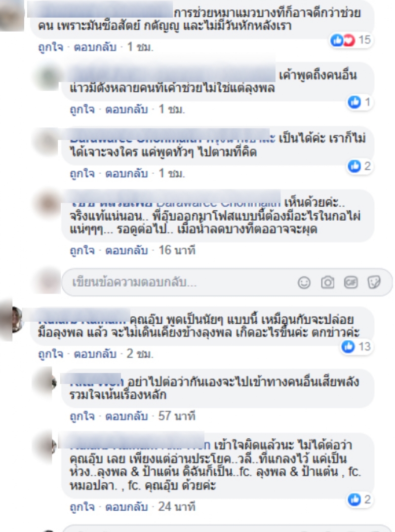Image resolution: width=395 pixels, height=532 pixels.
Task: Like the top comment via ถูกใจ
Action: [x=50, y=47]
